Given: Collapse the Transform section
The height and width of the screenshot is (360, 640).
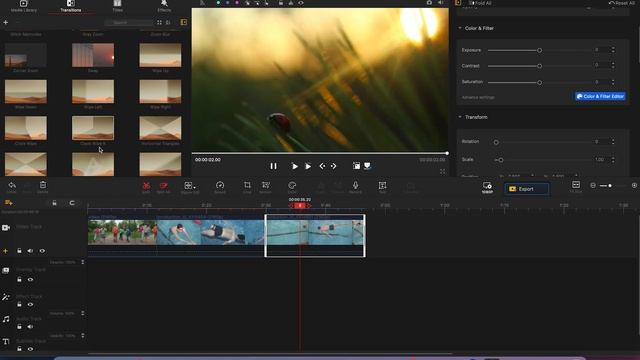Looking at the screenshot, I should coord(460,117).
